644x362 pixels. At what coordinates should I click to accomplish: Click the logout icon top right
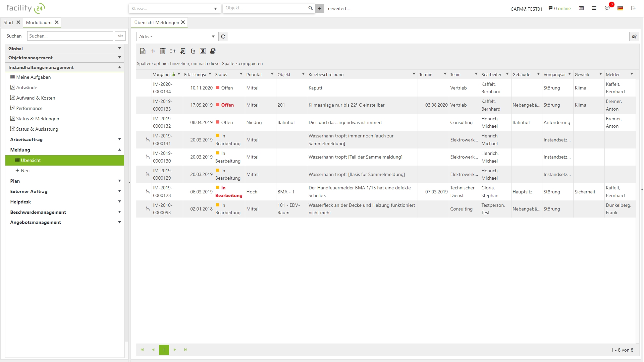coord(633,8)
